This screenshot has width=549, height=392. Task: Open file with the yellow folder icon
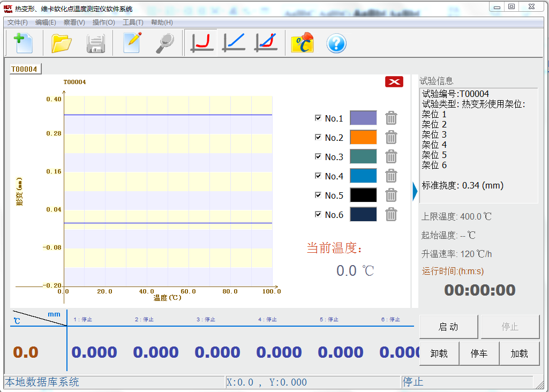click(61, 43)
